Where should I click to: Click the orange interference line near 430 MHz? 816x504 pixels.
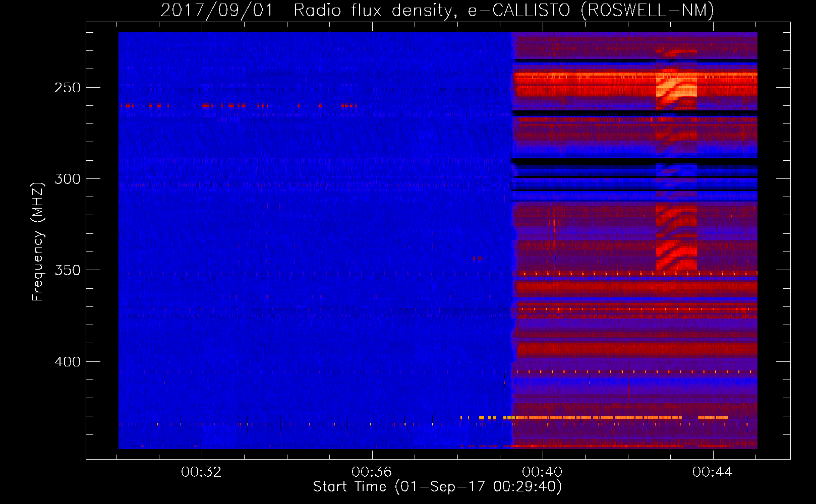pos(594,417)
